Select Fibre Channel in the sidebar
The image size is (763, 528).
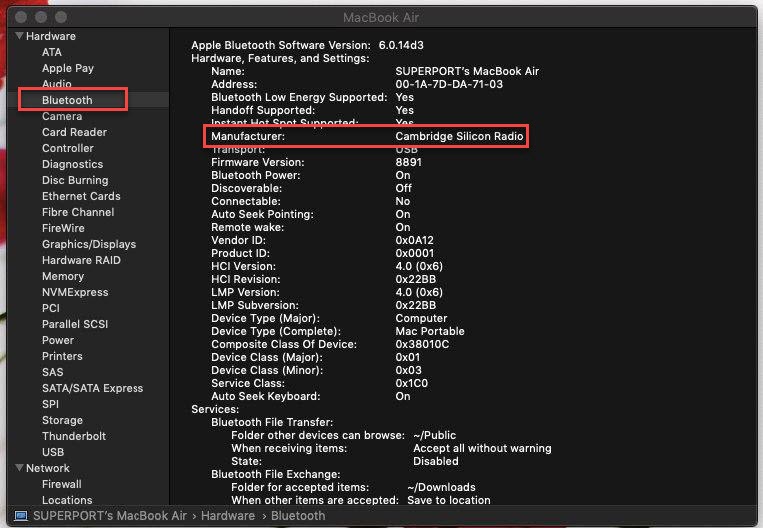pos(78,212)
